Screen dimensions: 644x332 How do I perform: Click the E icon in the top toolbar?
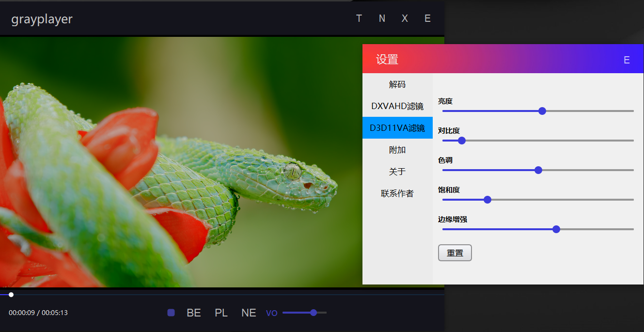427,18
